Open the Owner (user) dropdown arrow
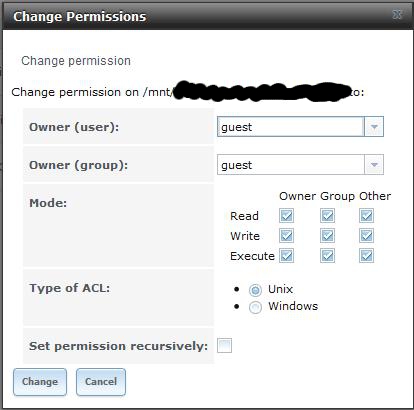Image resolution: width=414 pixels, height=410 pixels. 374,127
